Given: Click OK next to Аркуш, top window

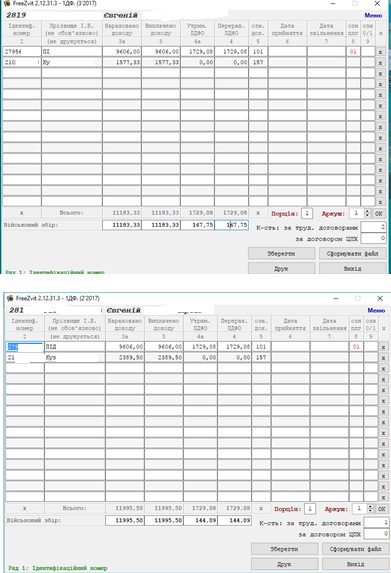Looking at the screenshot, I should tap(379, 213).
